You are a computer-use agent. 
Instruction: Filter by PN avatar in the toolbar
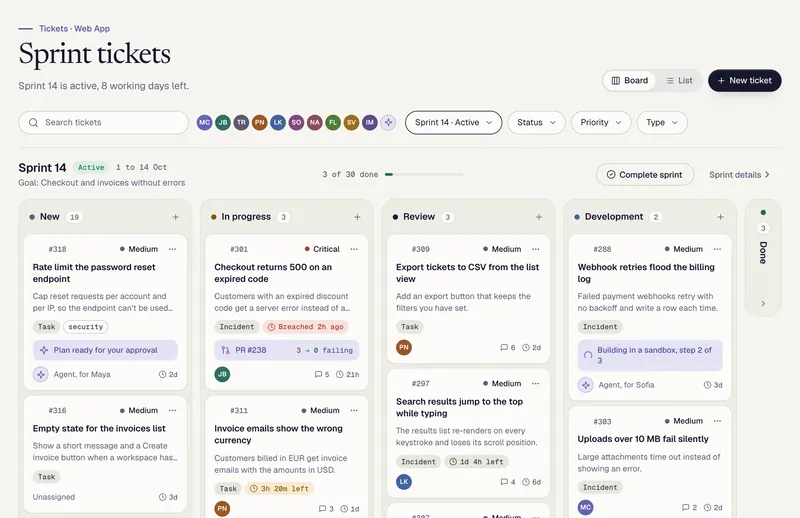260,122
